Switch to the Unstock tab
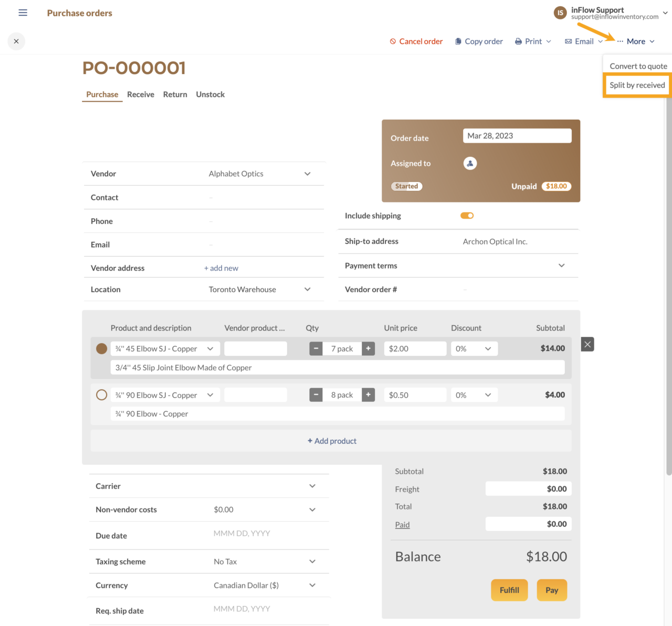This screenshot has width=672, height=626. click(x=211, y=94)
